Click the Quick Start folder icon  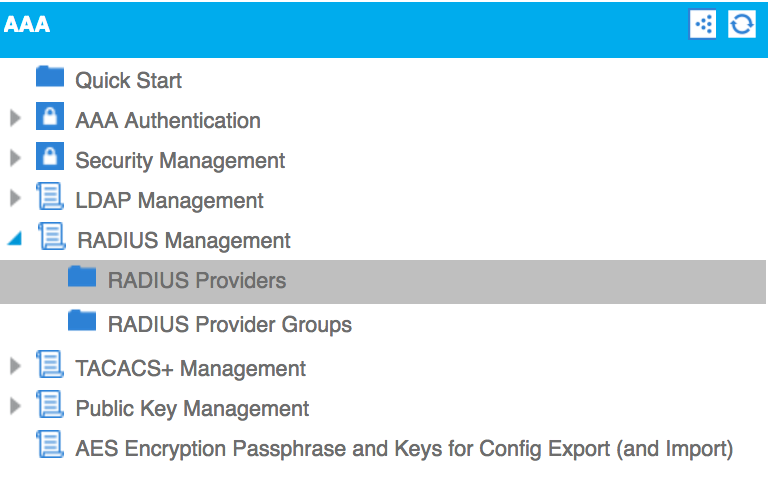click(x=50, y=77)
